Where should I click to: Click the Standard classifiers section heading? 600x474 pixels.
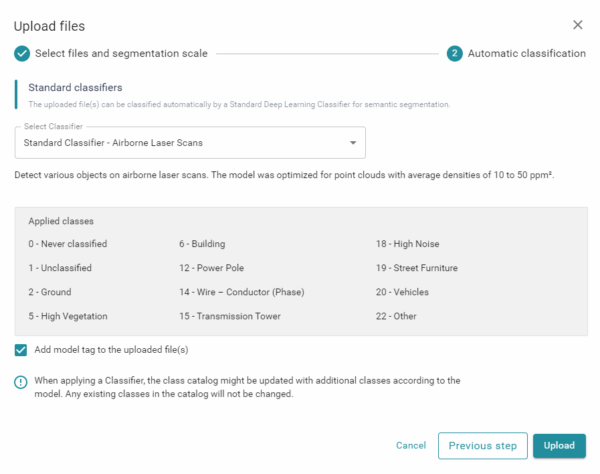(x=75, y=88)
